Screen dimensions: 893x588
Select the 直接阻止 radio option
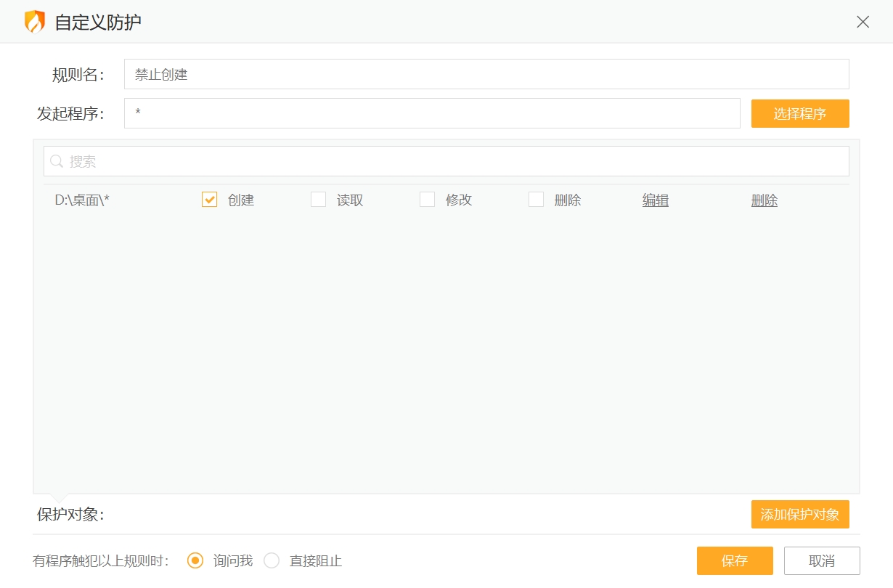272,560
